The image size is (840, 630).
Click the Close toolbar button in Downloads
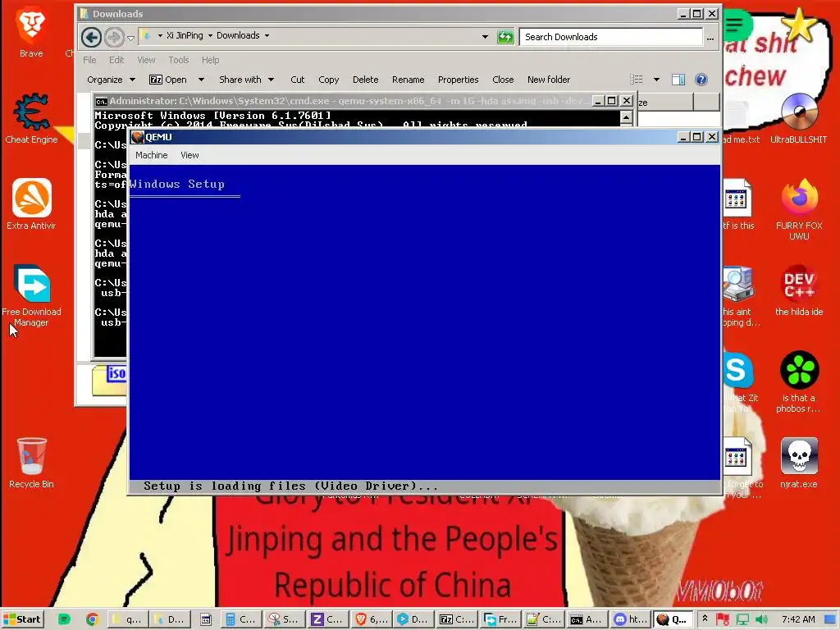click(x=503, y=80)
